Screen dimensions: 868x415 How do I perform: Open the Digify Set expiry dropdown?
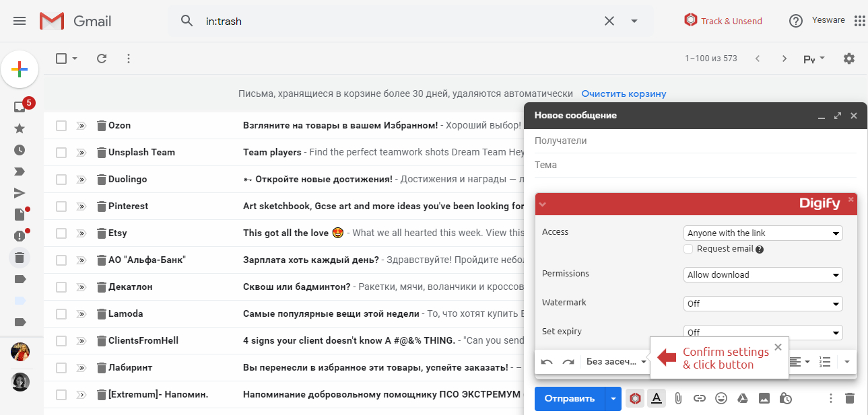(x=763, y=332)
